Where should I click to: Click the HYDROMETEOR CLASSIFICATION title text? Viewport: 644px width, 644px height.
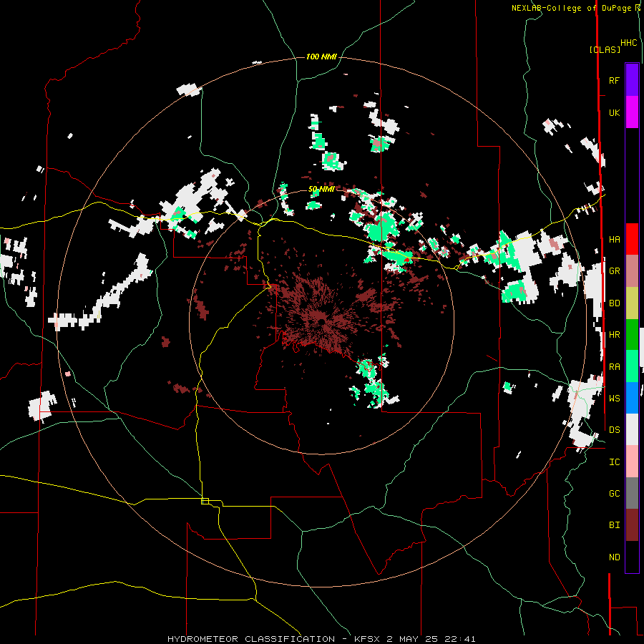tap(250, 639)
